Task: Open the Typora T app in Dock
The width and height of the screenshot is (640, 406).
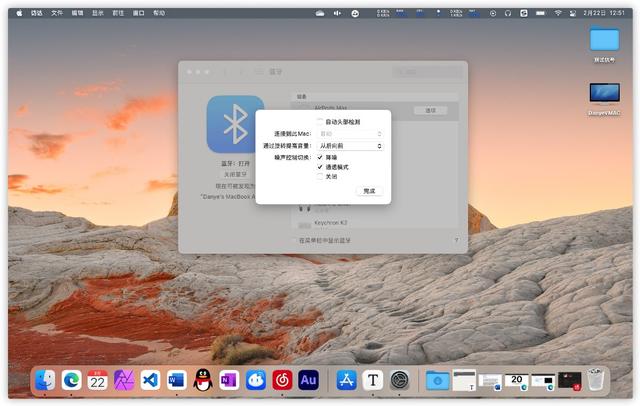Action: (373, 380)
